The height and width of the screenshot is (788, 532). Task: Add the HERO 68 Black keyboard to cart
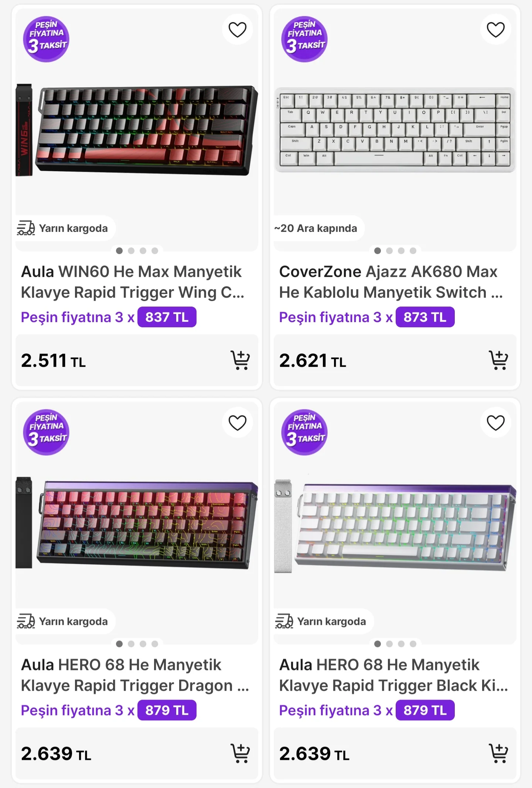498,753
